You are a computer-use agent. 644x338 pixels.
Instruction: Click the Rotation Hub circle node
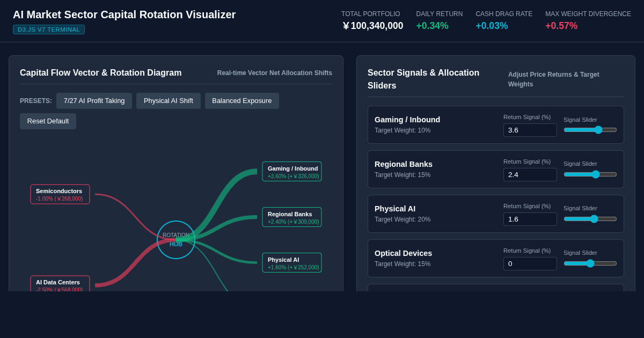click(x=176, y=240)
